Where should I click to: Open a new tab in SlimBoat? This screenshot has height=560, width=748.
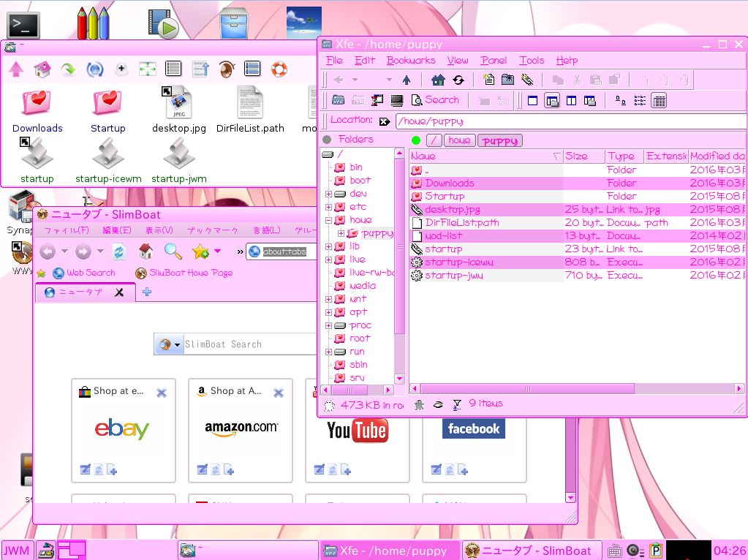[x=147, y=292]
